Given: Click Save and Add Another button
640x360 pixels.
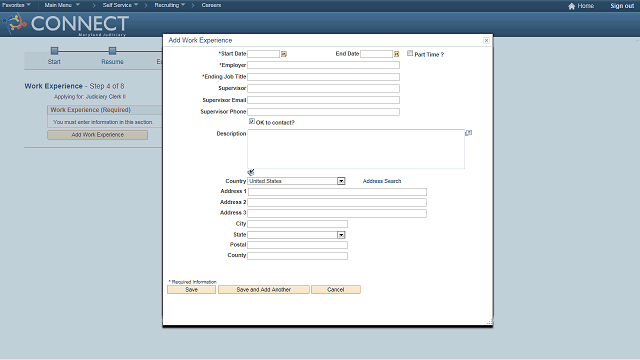Looking at the screenshot, I should [x=264, y=289].
